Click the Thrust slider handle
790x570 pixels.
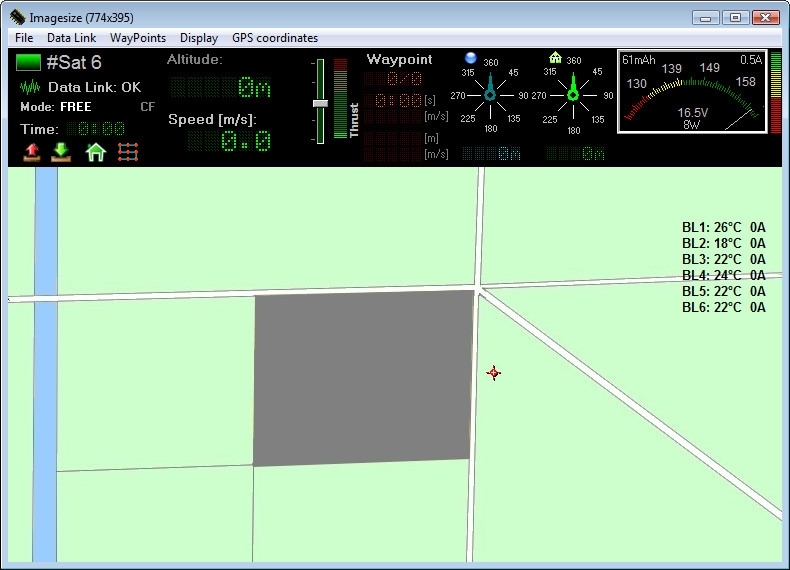[x=320, y=103]
